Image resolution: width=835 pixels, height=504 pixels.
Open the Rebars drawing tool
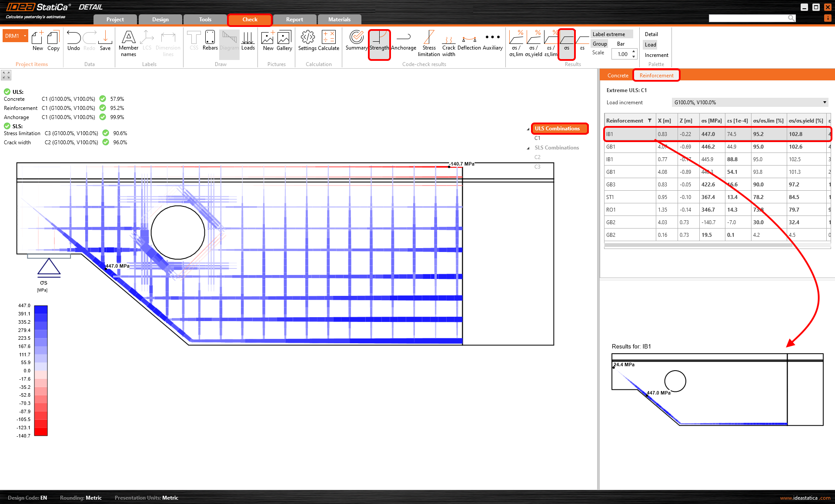tap(210, 40)
